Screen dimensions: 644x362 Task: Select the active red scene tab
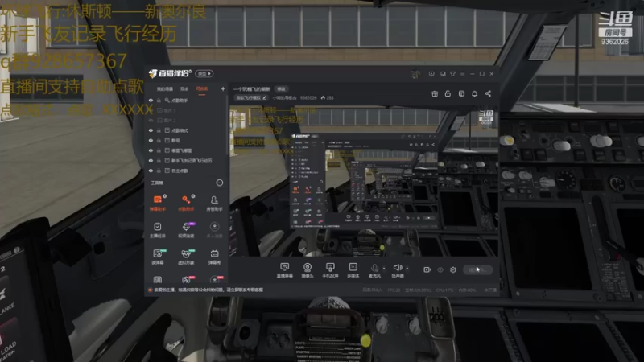tap(202, 88)
